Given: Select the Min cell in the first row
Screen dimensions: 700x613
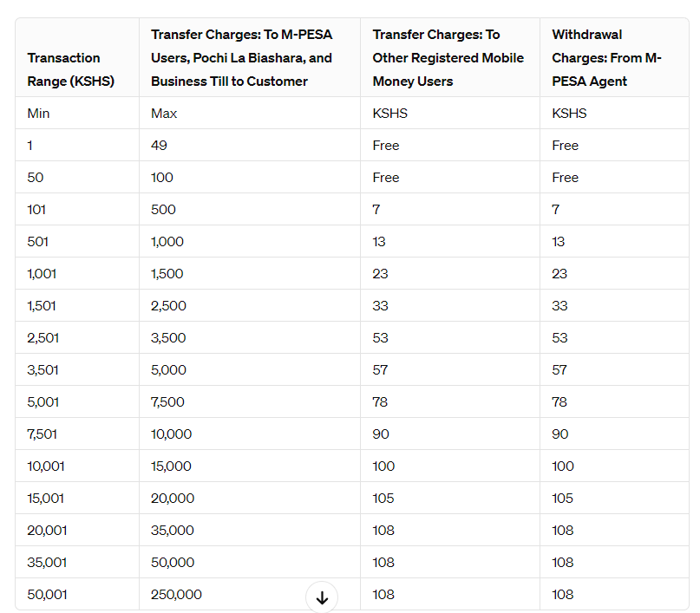Looking at the screenshot, I should coord(38,114).
